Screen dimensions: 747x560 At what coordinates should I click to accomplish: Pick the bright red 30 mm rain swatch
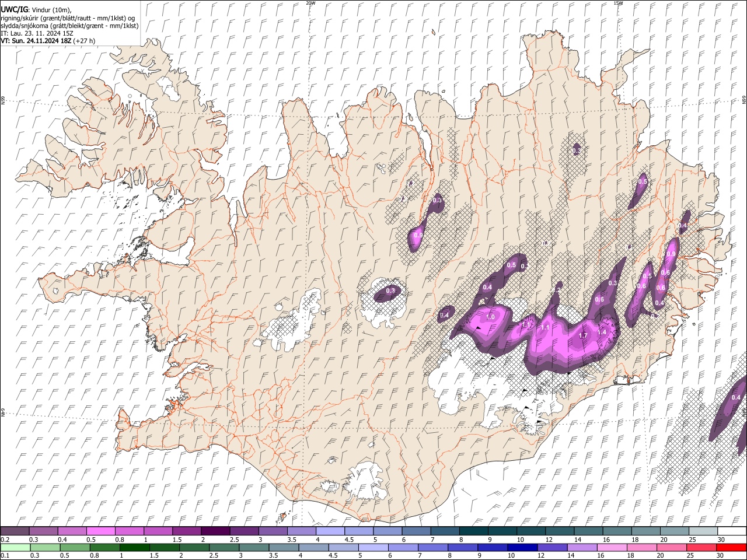pyautogui.click(x=731, y=547)
